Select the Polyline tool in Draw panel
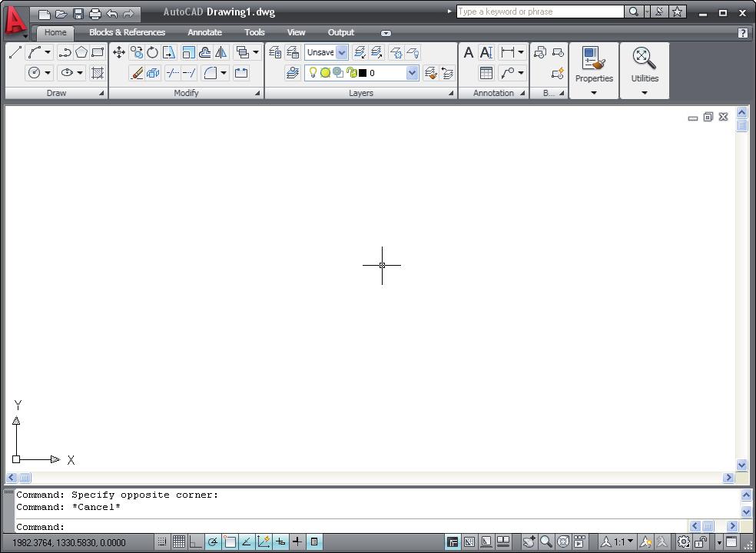 64,52
